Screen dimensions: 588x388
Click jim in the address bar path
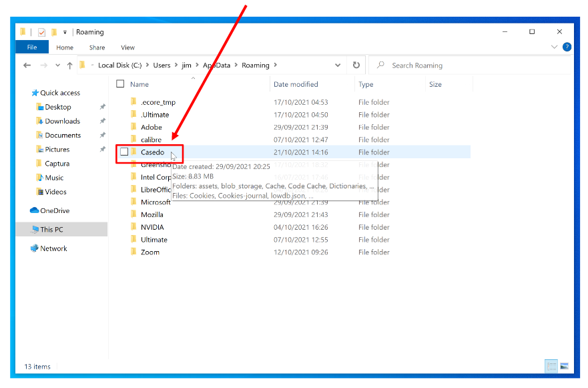pyautogui.click(x=186, y=65)
